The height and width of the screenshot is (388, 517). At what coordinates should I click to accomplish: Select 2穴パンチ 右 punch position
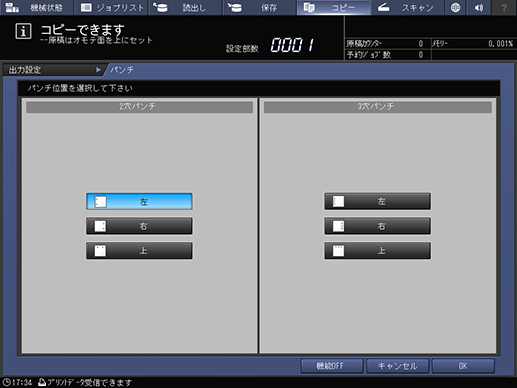139,226
